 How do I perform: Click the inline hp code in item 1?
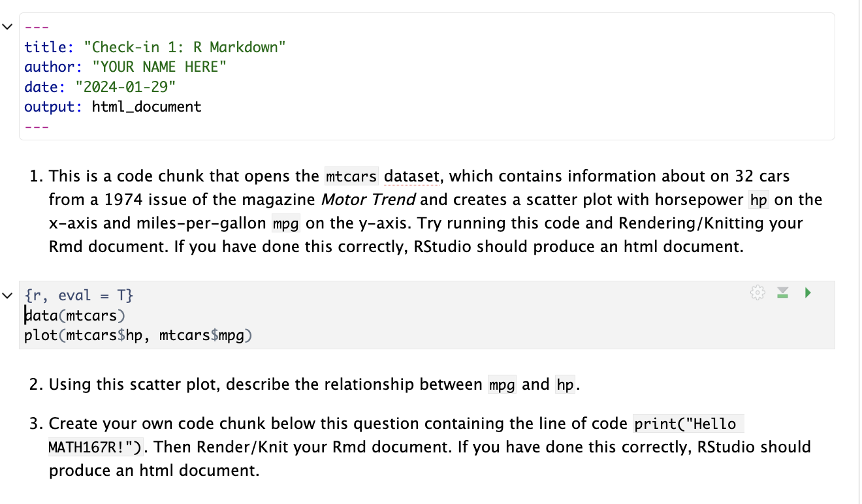tap(758, 200)
